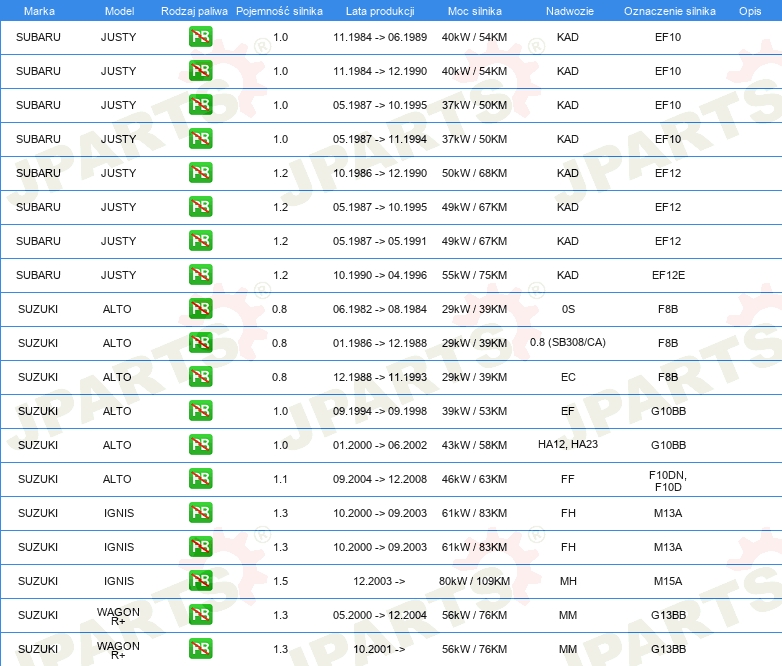Click the Moc silnika column header
This screenshot has width=782, height=666.
click(474, 11)
